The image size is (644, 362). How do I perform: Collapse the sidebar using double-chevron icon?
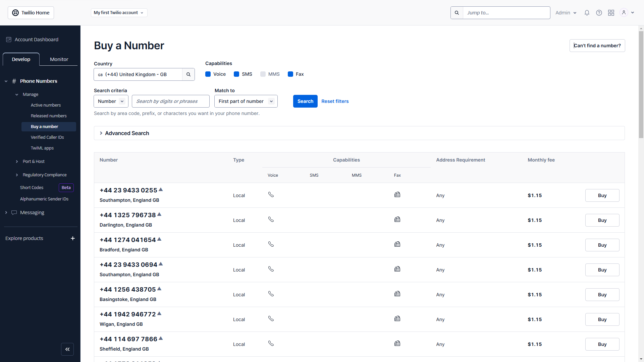point(67,349)
